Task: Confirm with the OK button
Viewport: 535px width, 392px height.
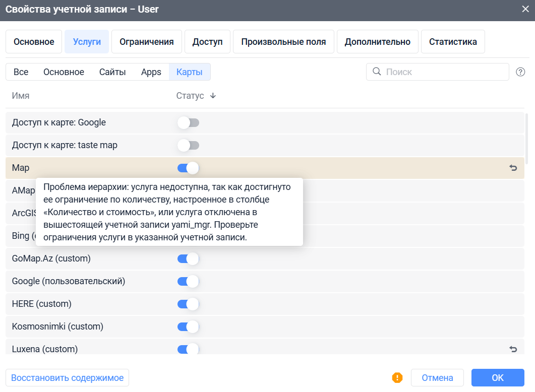Action: 498,378
